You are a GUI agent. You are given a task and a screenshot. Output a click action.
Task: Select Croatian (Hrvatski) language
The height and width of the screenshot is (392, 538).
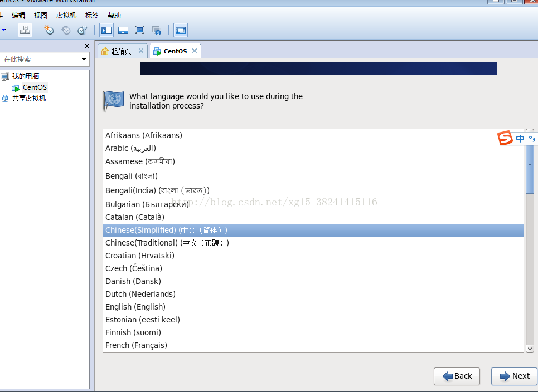pyautogui.click(x=313, y=256)
